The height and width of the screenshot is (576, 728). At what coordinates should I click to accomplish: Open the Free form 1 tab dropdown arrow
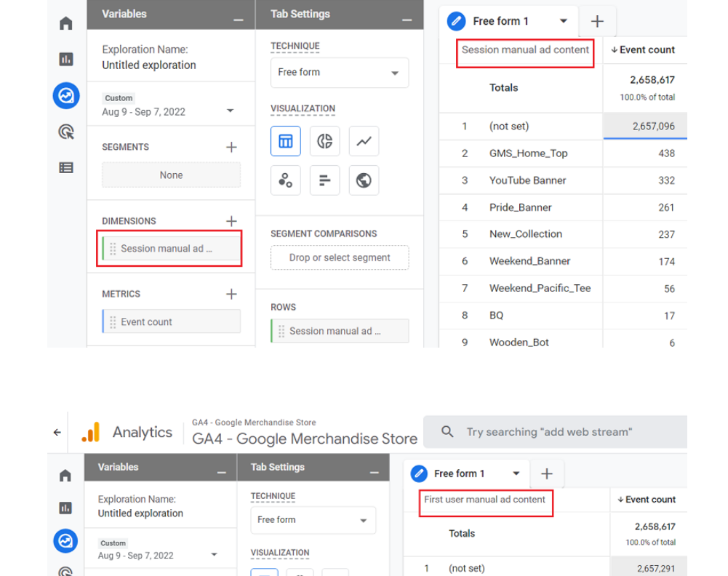coord(564,21)
